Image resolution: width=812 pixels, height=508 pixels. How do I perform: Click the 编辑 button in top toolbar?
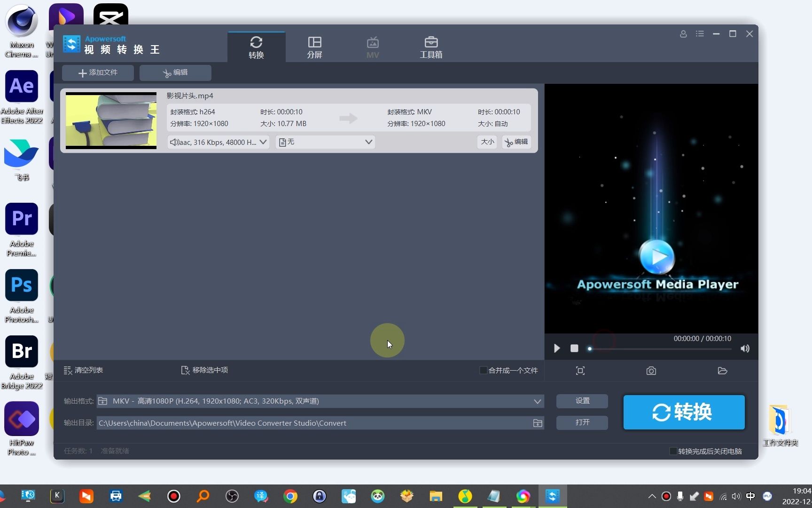tap(175, 73)
